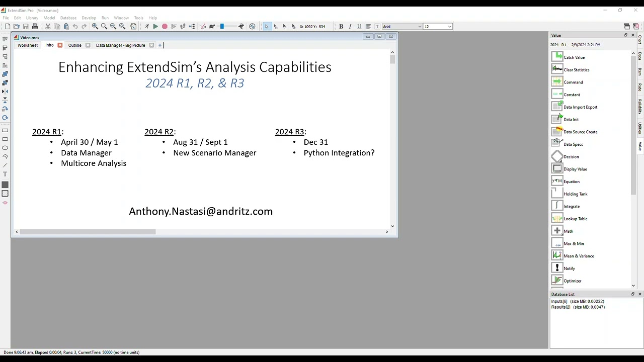Click the rotate clockwise icon
644x362 pixels.
tap(5, 118)
